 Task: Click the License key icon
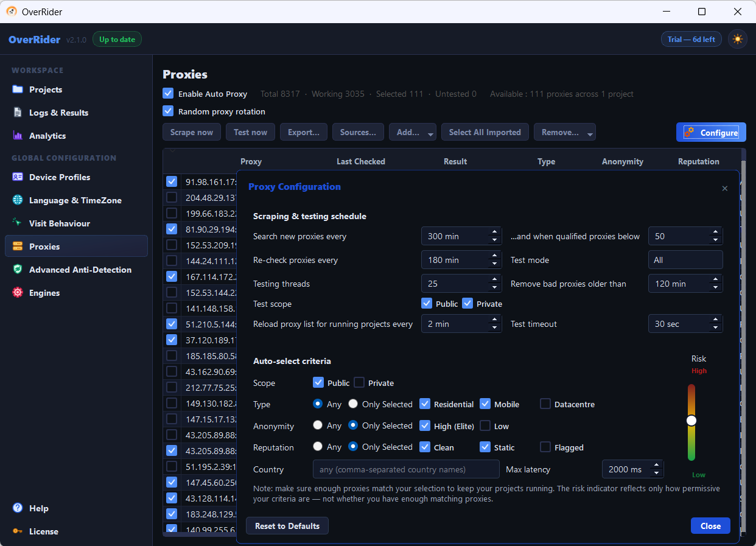(18, 531)
